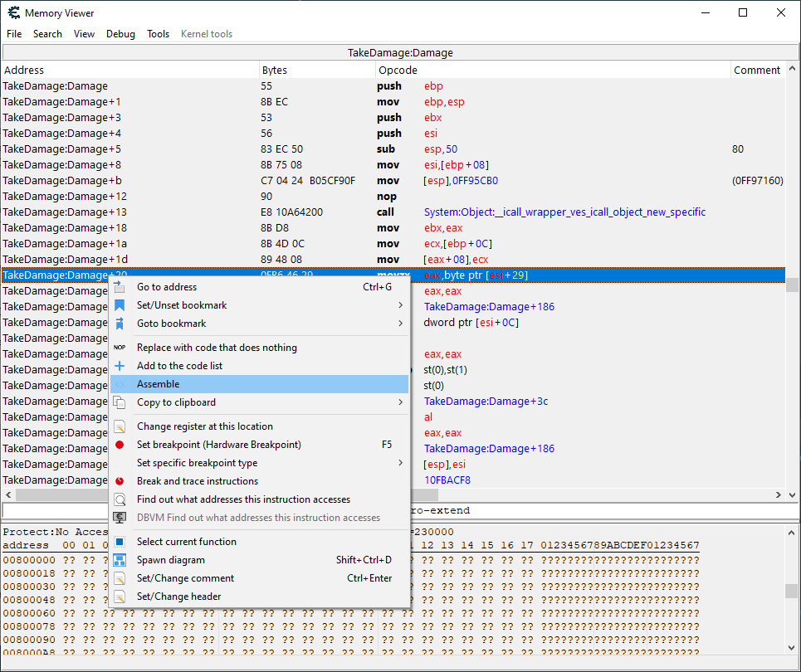Image resolution: width=801 pixels, height=672 pixels.
Task: Click hex row address 00800030
Action: (28, 587)
